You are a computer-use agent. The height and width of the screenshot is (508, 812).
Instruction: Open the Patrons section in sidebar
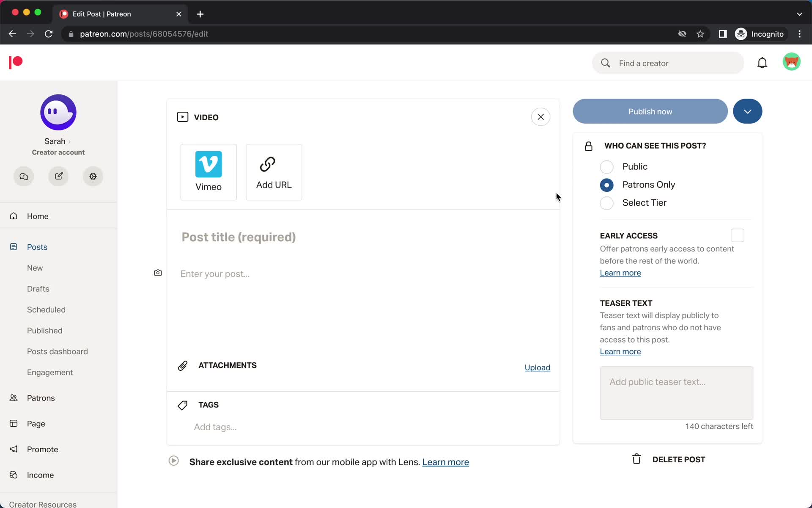tap(40, 398)
